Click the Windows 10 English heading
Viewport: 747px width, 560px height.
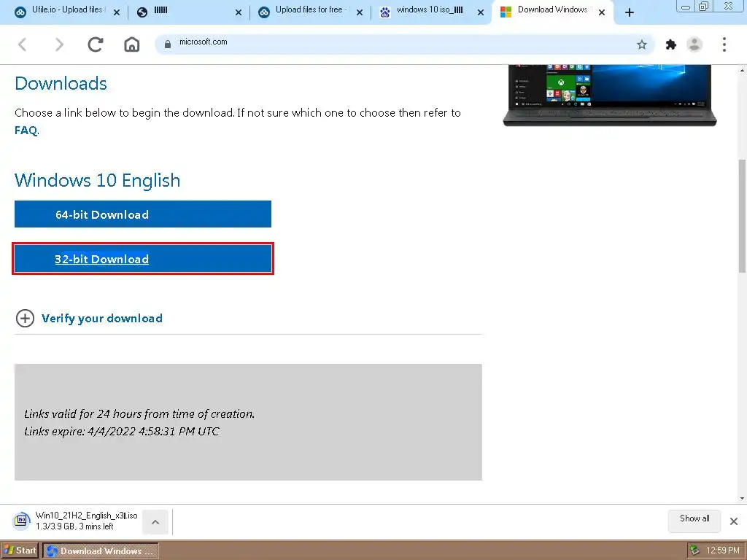[x=98, y=181]
